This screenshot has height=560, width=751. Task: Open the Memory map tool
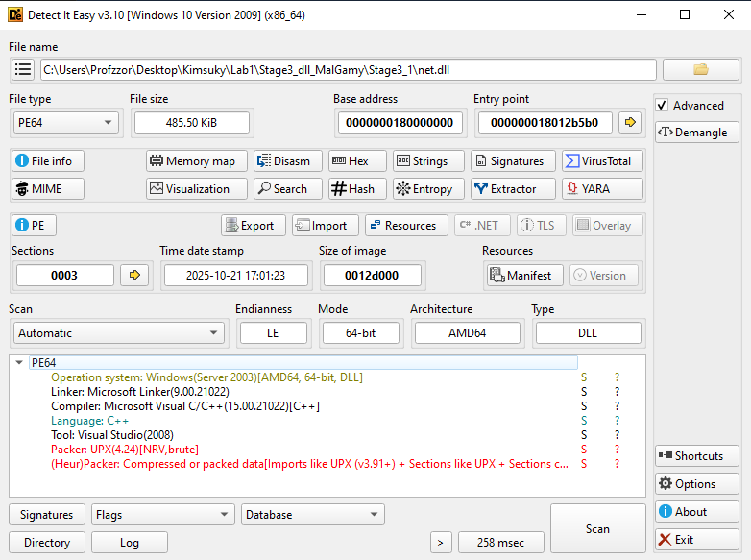coord(196,161)
